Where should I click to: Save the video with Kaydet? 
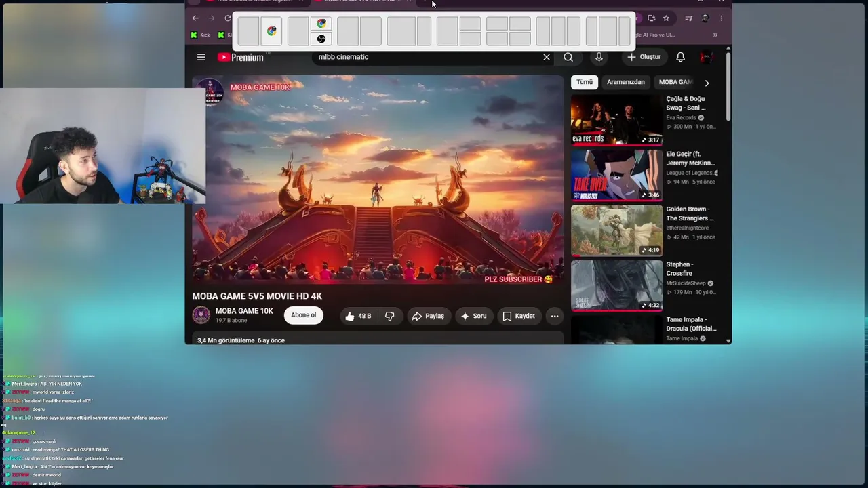tap(519, 316)
